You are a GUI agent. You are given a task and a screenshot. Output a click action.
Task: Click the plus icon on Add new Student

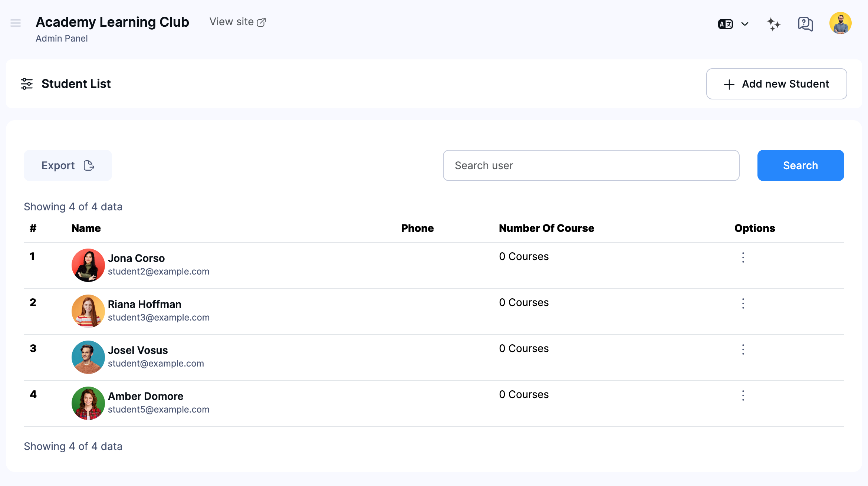click(729, 84)
